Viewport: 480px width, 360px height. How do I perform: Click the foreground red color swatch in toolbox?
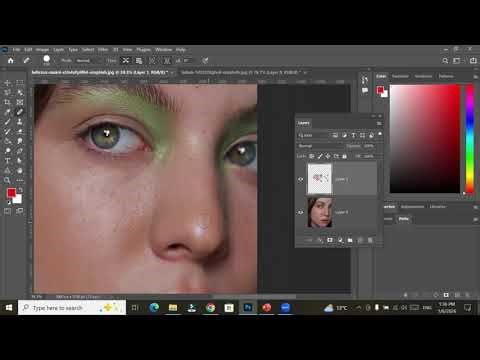(x=11, y=193)
